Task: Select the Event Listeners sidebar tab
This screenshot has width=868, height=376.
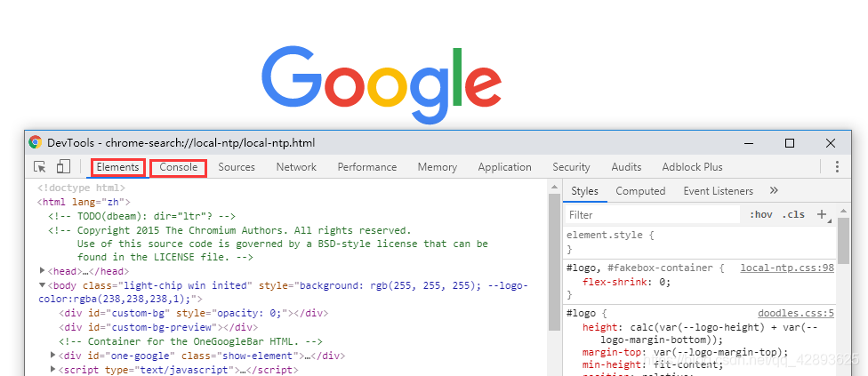Action: click(x=718, y=191)
